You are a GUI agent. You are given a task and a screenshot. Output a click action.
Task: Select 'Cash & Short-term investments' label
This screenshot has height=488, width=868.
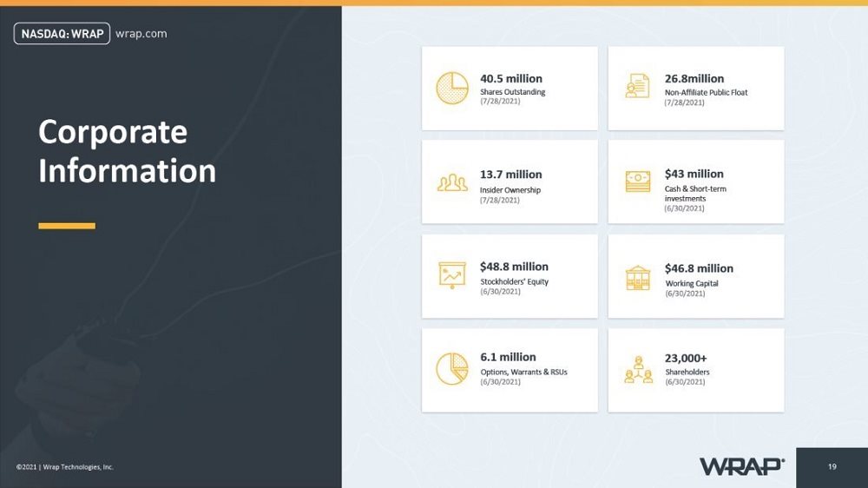pyautogui.click(x=695, y=194)
